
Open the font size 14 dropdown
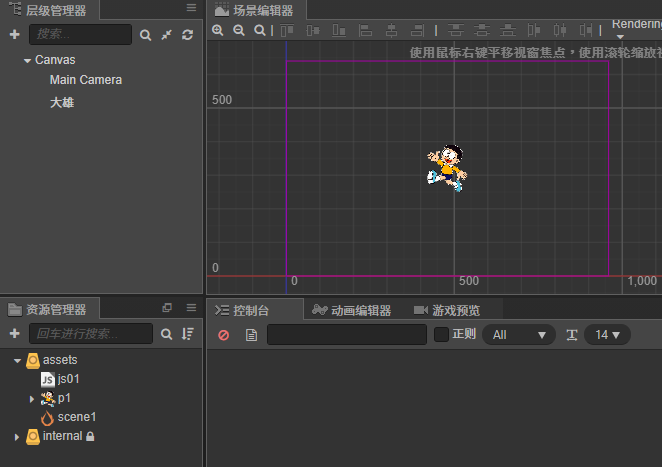(x=607, y=335)
